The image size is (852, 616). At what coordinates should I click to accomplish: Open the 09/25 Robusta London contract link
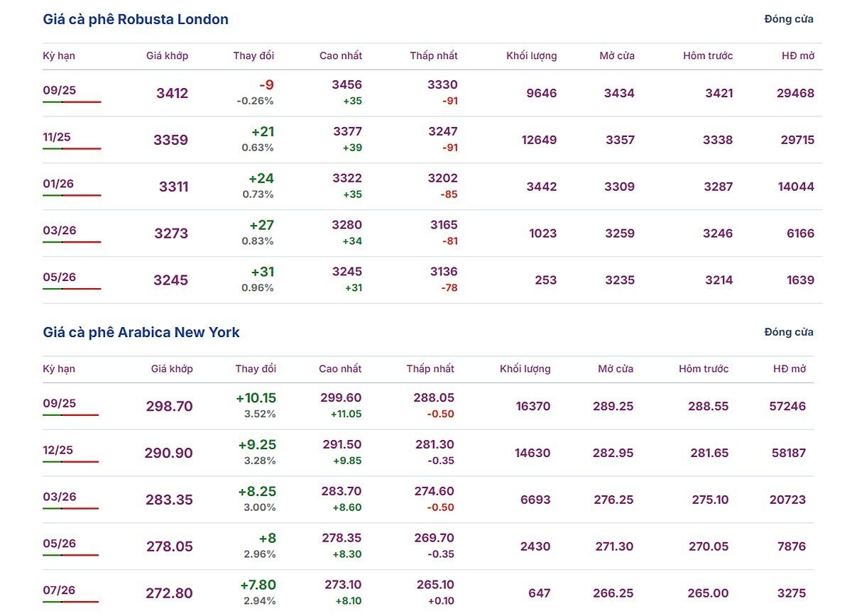59,90
